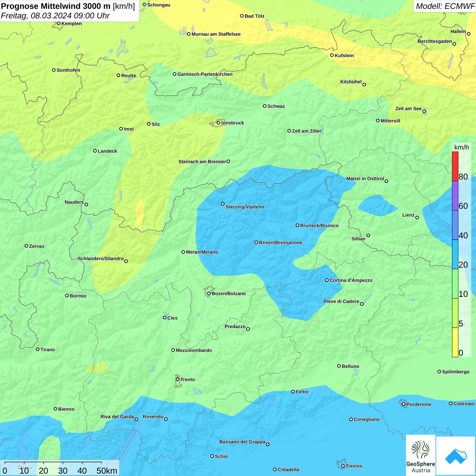Click the Meran/Merano city marker
Viewport: 476px width, 476px height.
tap(183, 252)
